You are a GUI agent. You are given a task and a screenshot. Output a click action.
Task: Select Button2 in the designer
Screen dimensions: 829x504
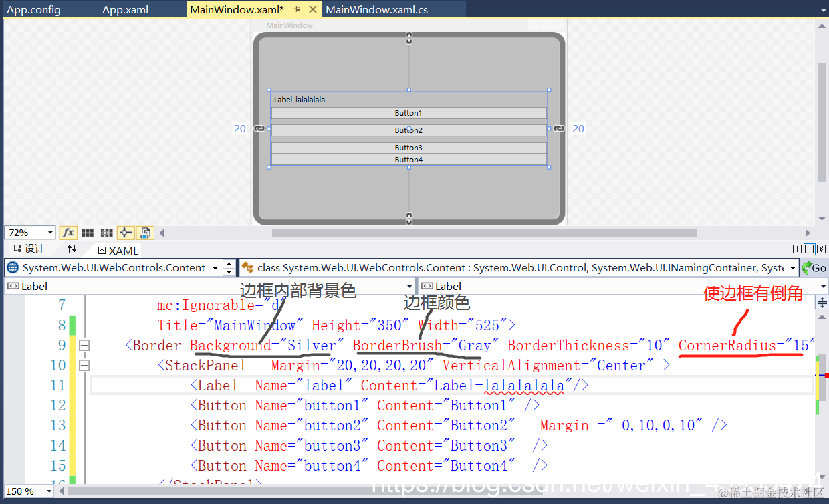tap(408, 130)
